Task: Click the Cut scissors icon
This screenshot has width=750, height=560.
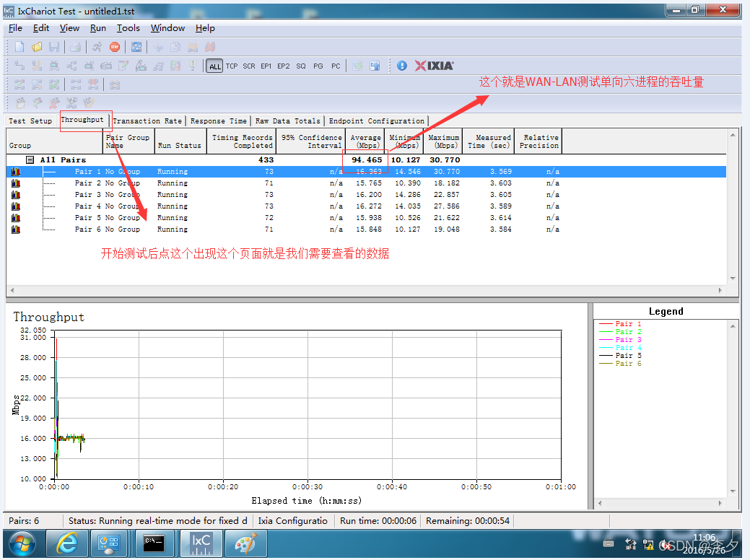Action: tap(158, 47)
